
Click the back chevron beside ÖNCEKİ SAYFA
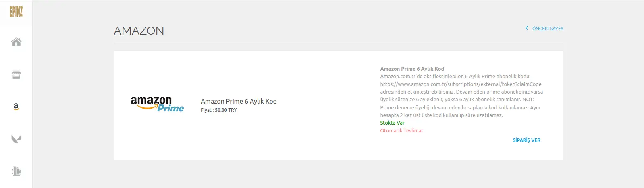click(x=526, y=28)
